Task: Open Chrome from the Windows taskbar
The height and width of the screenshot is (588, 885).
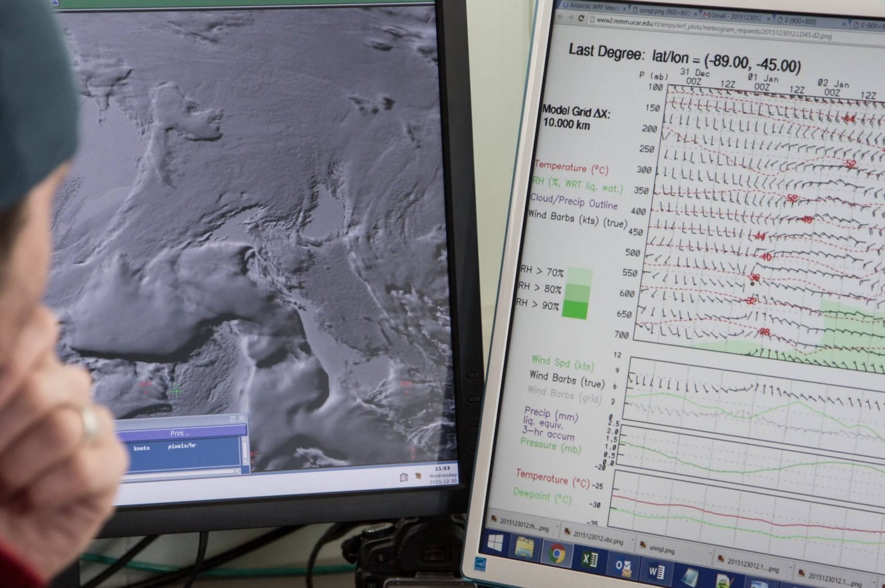Action: (x=557, y=554)
